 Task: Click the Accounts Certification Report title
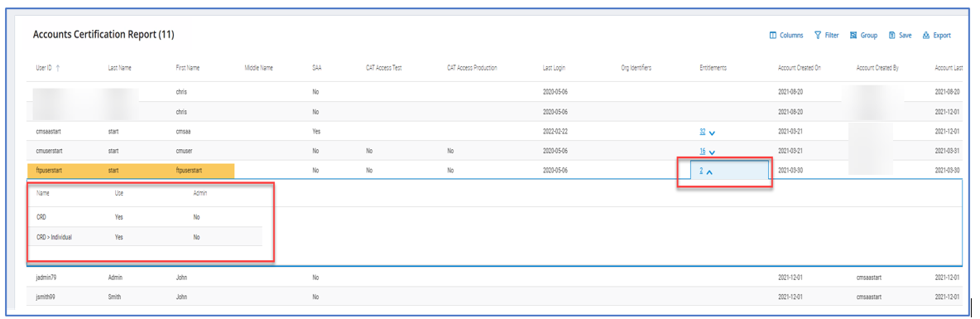[103, 35]
